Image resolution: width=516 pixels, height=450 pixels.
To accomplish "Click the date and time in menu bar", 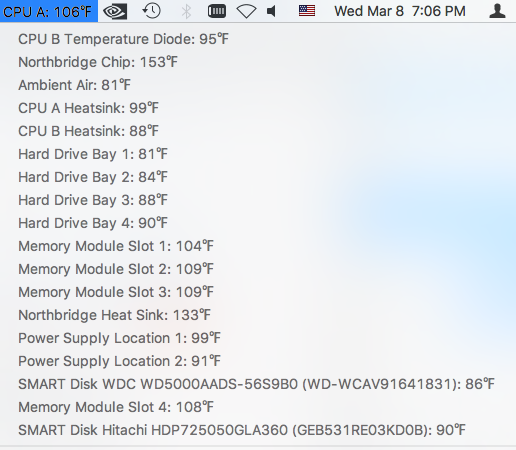I will (x=400, y=11).
